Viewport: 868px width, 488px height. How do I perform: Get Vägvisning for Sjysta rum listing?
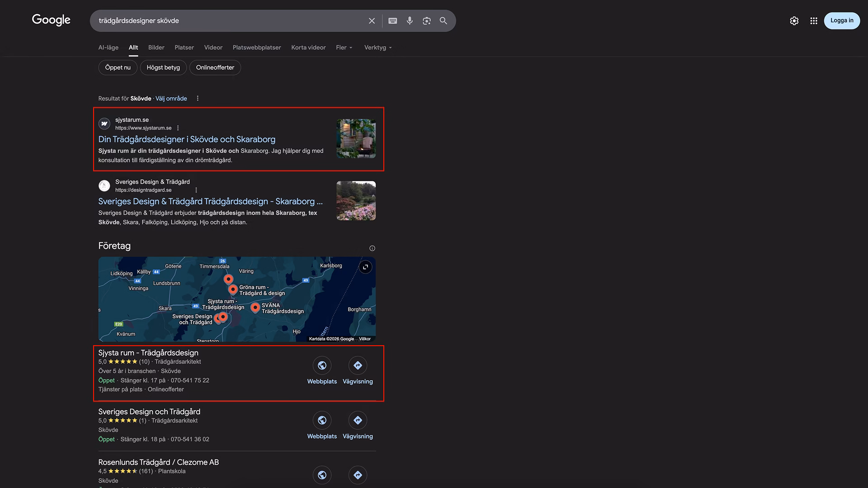pos(358,371)
